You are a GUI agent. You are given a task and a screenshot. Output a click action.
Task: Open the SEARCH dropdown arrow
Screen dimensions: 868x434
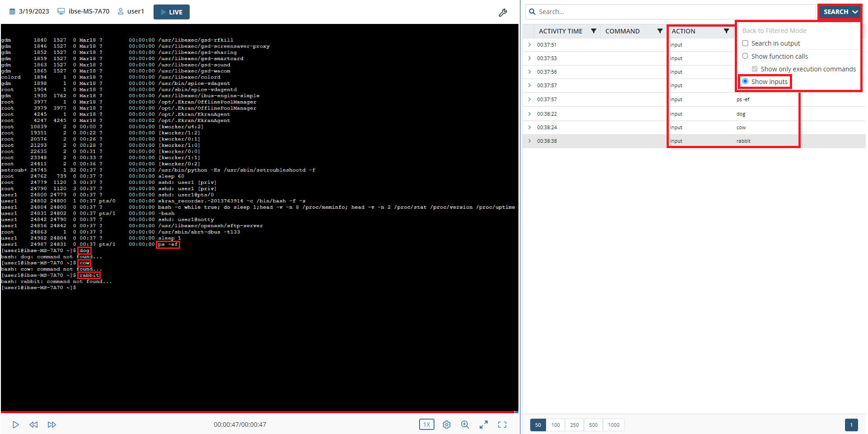click(855, 12)
